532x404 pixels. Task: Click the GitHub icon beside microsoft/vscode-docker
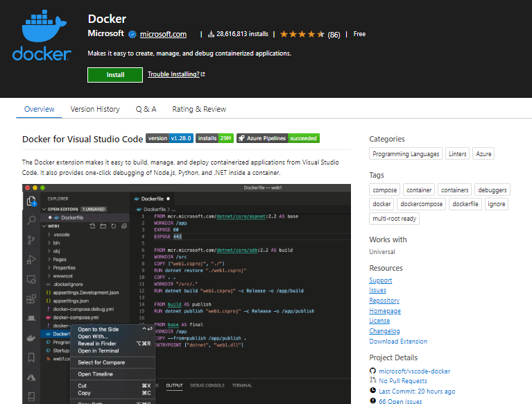tap(372, 371)
